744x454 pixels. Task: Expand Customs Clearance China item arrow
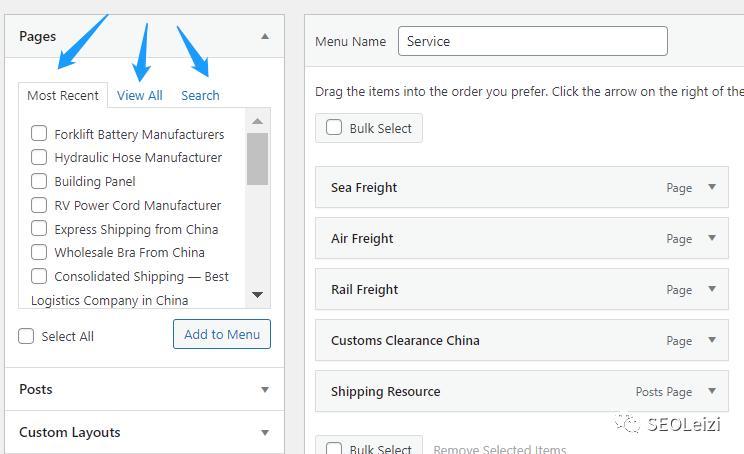pyautogui.click(x=712, y=340)
